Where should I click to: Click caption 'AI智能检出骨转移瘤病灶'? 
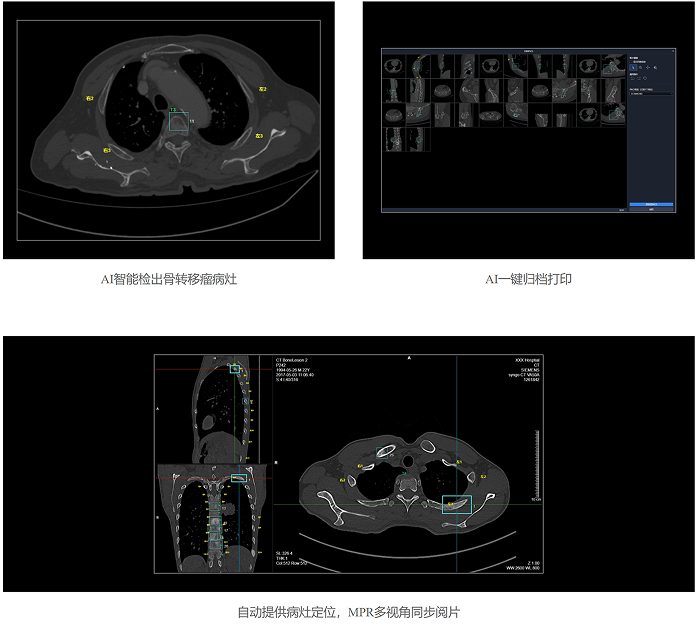click(x=168, y=280)
